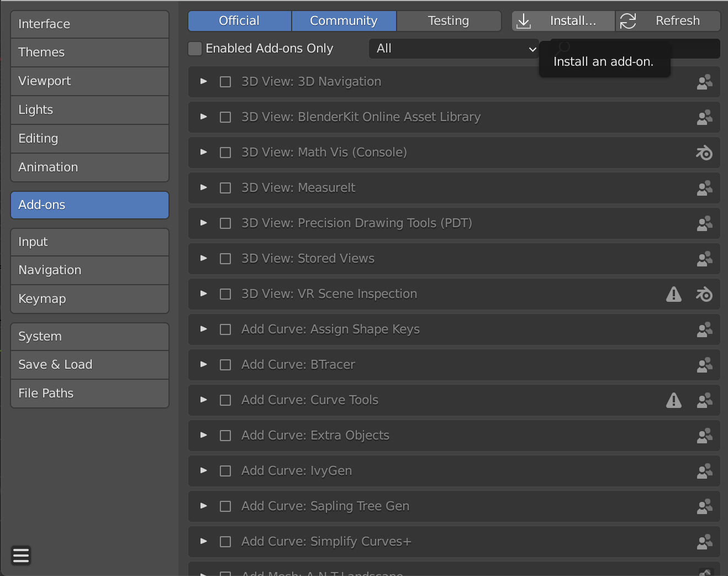Expand the 3D View: Stored Views add-on
The width and height of the screenshot is (728, 576).
click(203, 259)
